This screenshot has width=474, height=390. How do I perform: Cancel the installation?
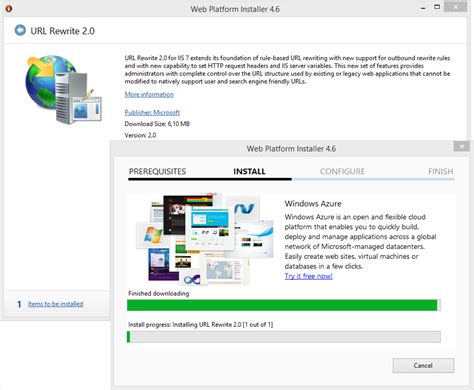pyautogui.click(x=423, y=366)
